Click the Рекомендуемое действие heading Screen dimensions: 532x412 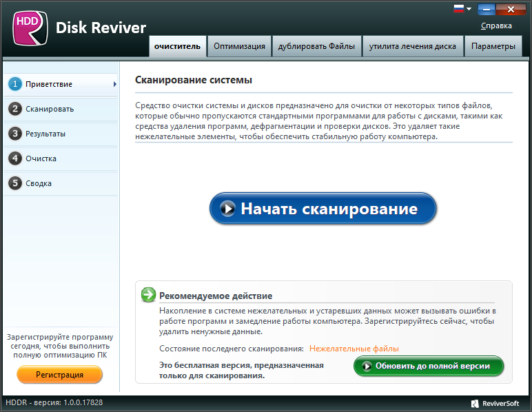(x=216, y=296)
